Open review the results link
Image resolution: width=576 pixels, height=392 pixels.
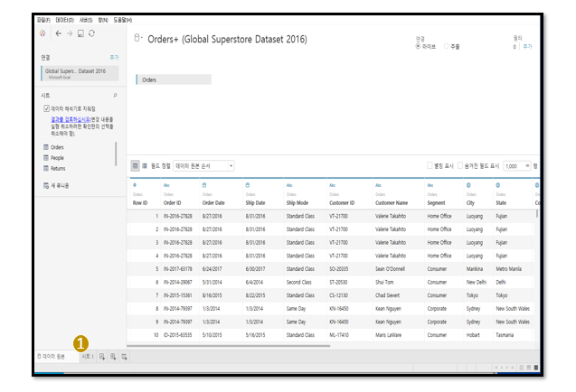pyautogui.click(x=71, y=119)
